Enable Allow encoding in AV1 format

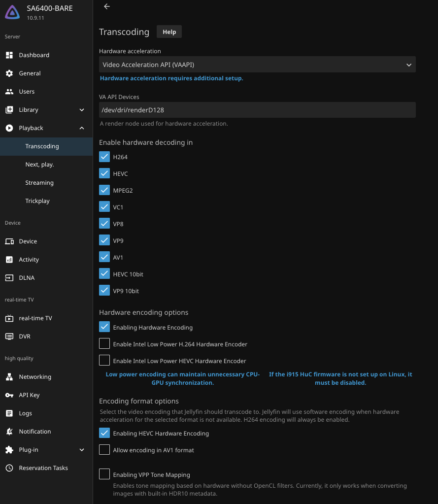point(104,449)
